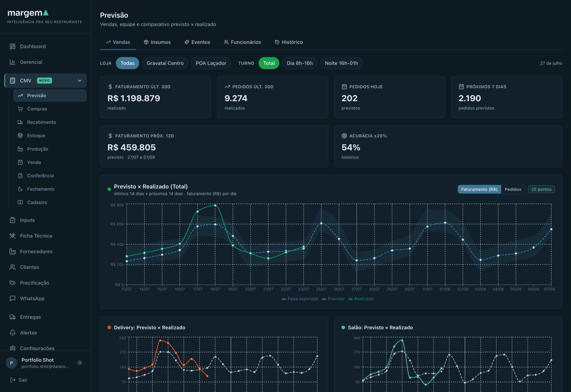The width and height of the screenshot is (571, 392).
Task: Toggle the Previsto legend entry
Action: point(333,299)
